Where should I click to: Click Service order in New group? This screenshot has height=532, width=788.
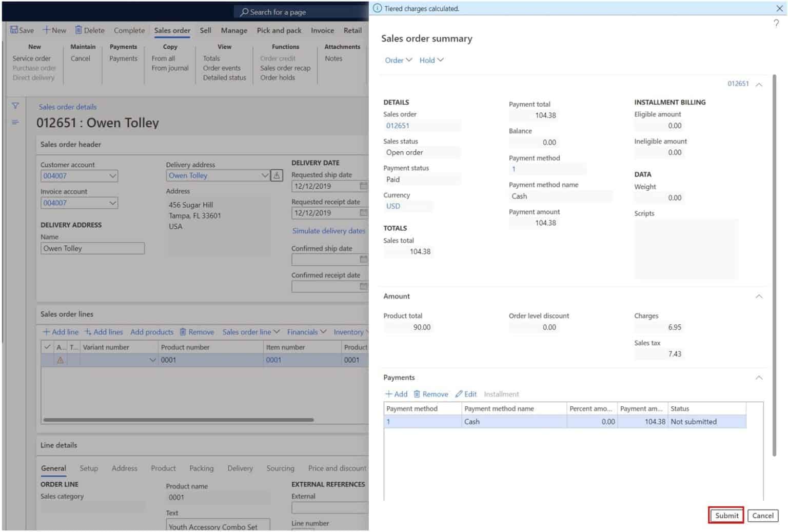(32, 58)
